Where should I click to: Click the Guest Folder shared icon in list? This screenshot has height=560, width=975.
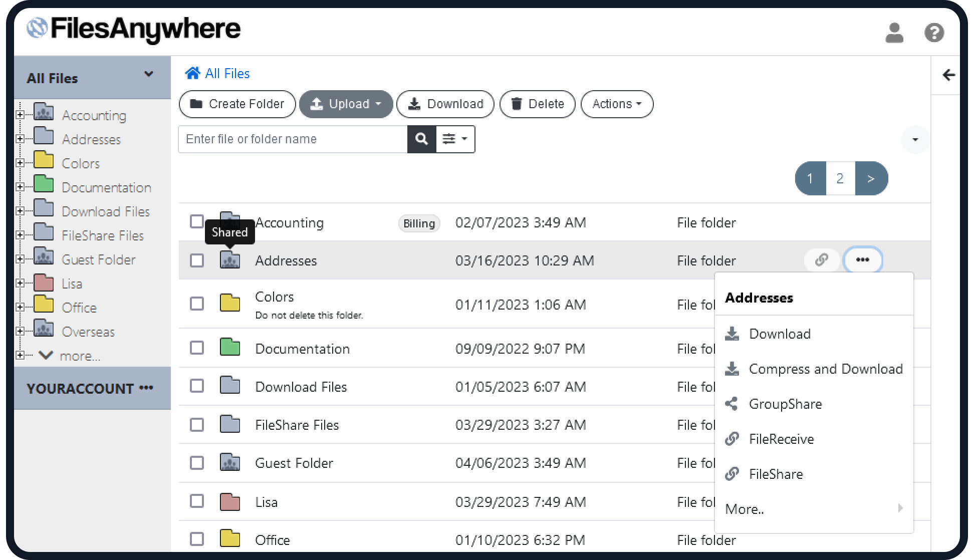(x=230, y=462)
